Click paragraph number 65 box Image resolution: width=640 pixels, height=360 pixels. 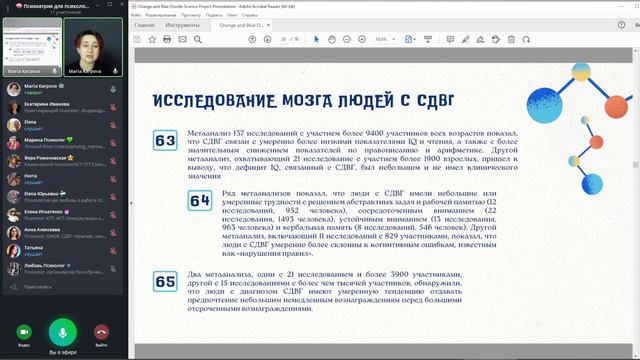pyautogui.click(x=165, y=282)
